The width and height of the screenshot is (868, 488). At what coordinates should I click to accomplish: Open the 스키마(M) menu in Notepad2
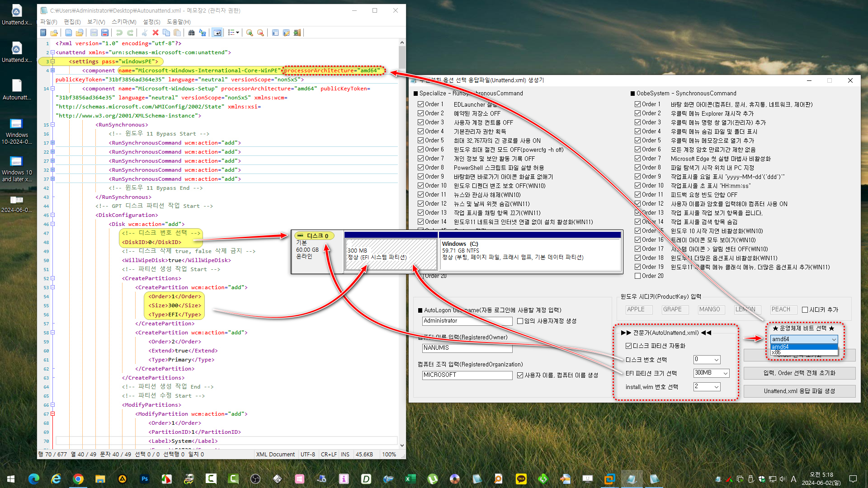tap(124, 22)
